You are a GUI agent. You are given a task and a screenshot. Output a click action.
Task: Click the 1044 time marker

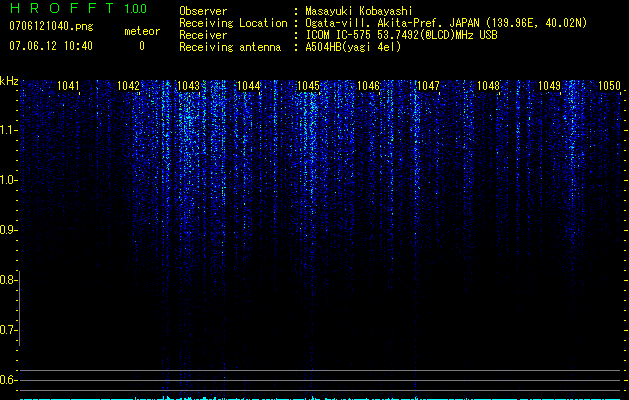tap(248, 85)
